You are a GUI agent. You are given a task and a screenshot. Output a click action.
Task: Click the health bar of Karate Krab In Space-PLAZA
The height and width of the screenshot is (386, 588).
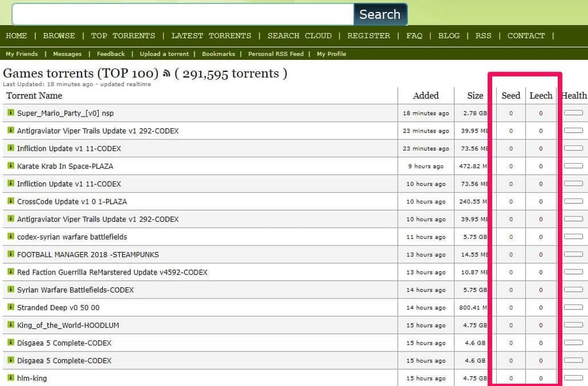tap(574, 166)
